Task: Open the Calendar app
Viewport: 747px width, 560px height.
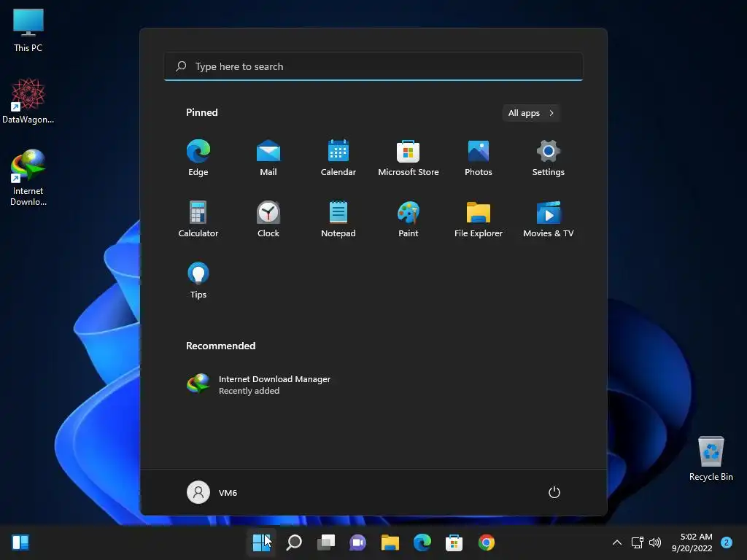Action: (x=338, y=158)
